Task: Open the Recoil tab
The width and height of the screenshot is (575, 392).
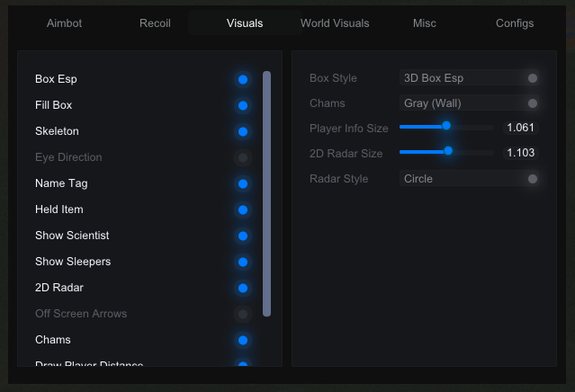Action: coord(155,23)
